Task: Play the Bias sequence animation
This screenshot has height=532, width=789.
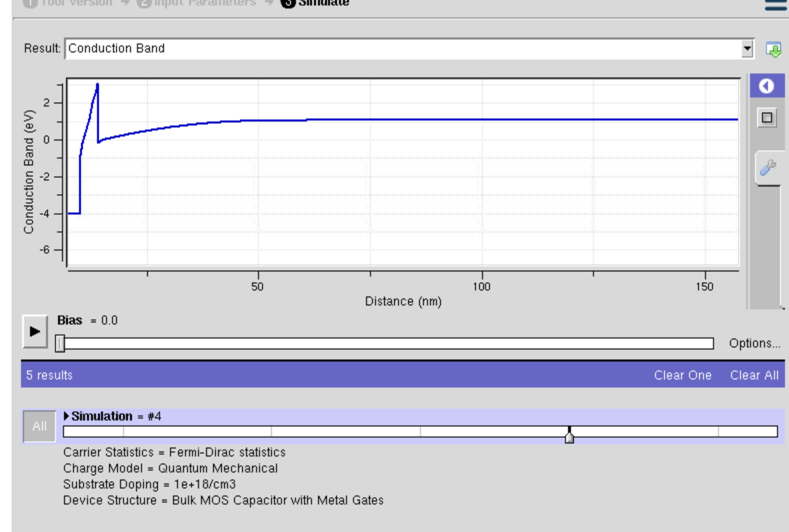Action: coord(35,331)
